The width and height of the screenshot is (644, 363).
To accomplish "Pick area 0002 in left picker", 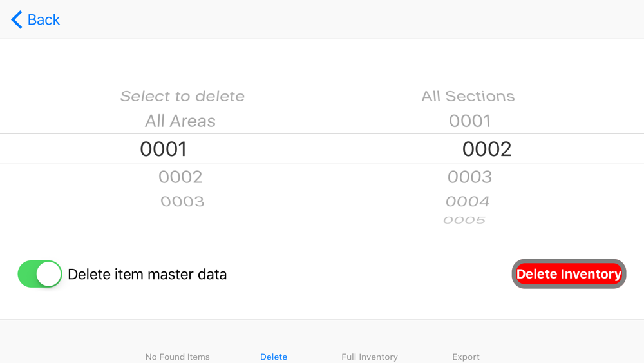I will coord(180,177).
